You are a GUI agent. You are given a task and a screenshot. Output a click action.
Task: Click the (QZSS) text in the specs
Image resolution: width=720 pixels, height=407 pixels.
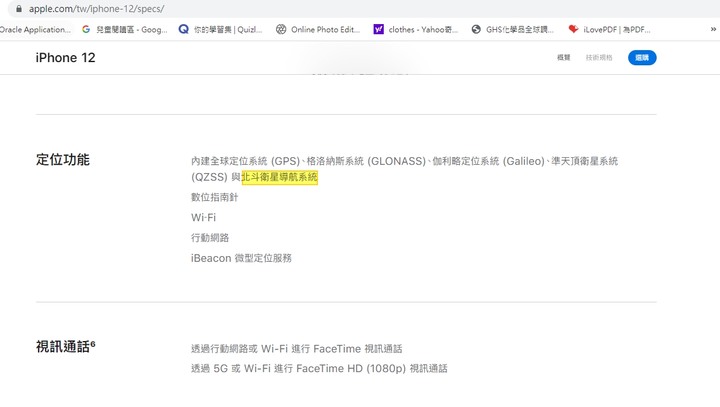209,177
